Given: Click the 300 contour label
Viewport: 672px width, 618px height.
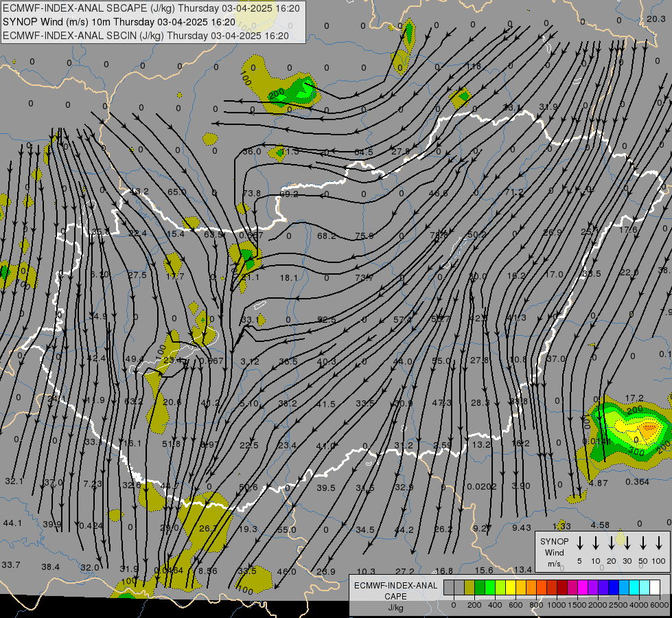Looking at the screenshot, I should click(x=636, y=452).
